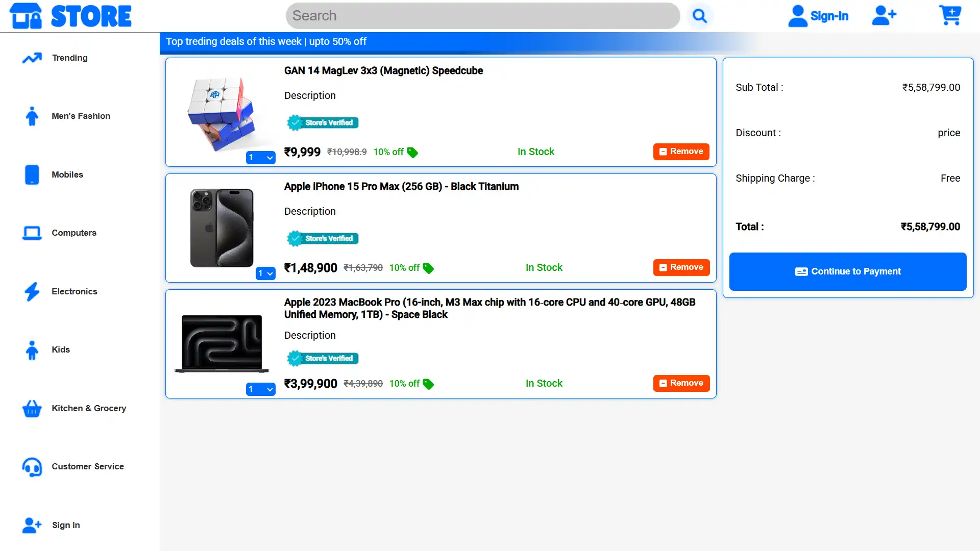Click the Discount value 'price'
980x551 pixels.
point(949,133)
